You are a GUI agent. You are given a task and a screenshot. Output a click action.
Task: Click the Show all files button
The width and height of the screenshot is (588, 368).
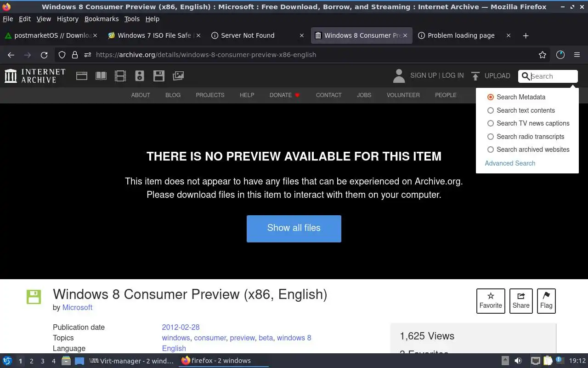click(294, 229)
